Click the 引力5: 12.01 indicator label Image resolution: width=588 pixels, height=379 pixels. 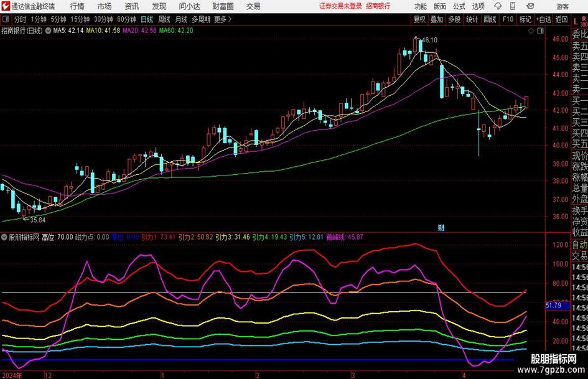tap(306, 237)
